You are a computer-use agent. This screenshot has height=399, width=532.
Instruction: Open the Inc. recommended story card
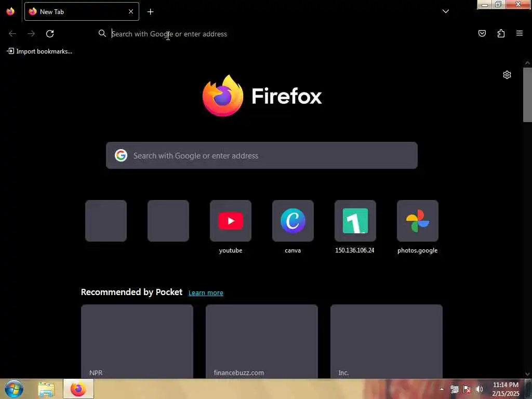(387, 341)
